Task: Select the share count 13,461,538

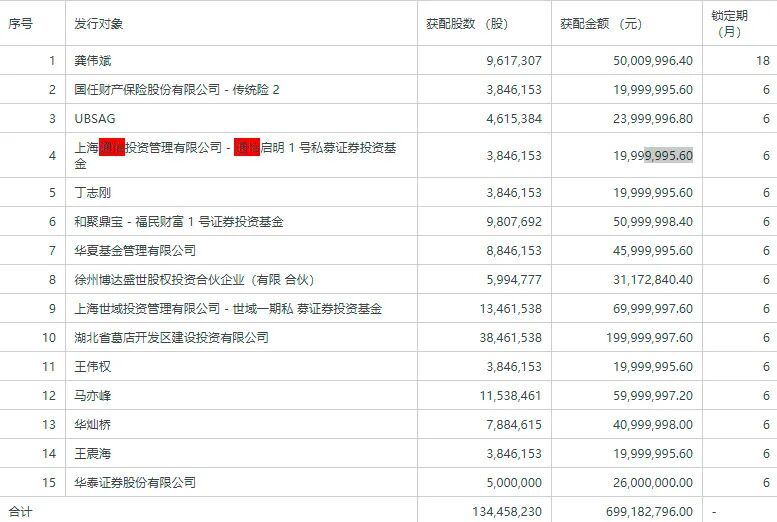Action: point(510,309)
